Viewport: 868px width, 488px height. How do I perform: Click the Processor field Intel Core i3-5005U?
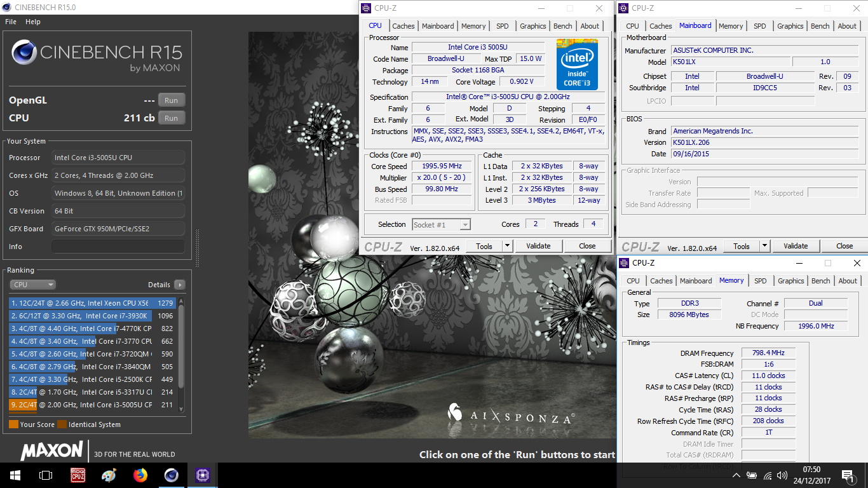tap(118, 158)
